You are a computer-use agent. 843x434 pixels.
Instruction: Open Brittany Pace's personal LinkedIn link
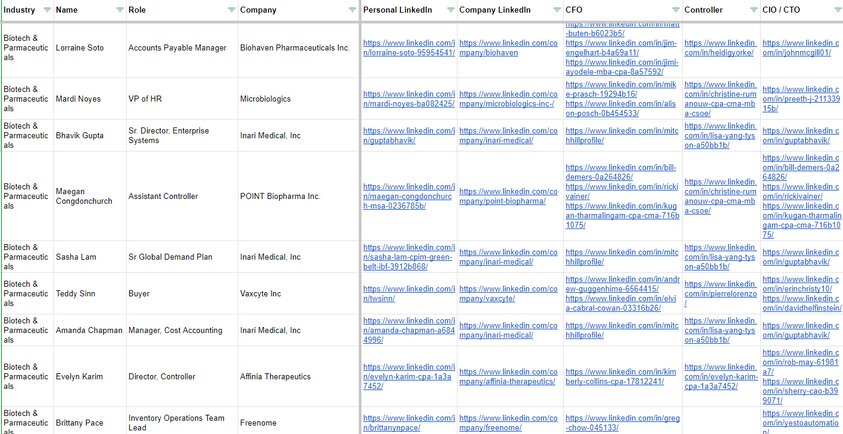tap(409, 423)
